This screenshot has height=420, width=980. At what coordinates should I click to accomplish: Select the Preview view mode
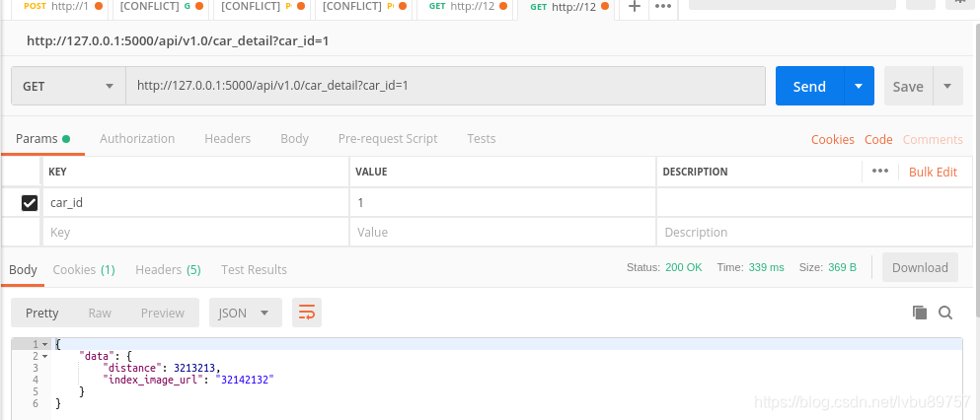[163, 313]
